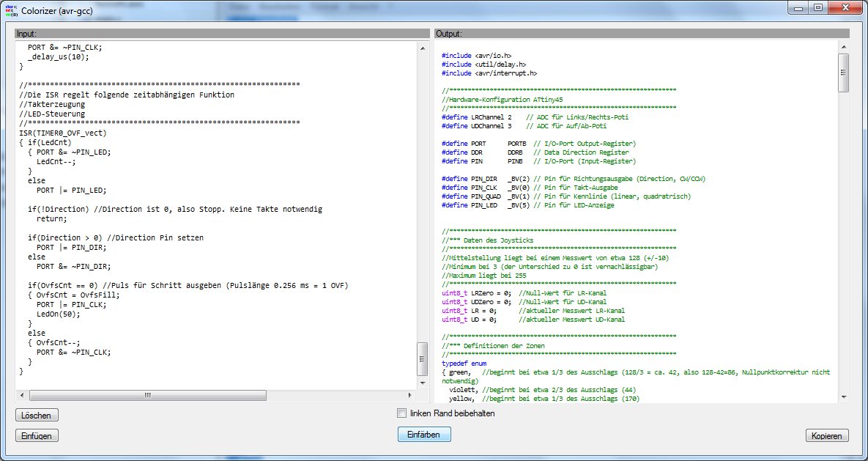
Task: Click the Input pane's scroll-right arrow
Action: pyautogui.click(x=410, y=396)
